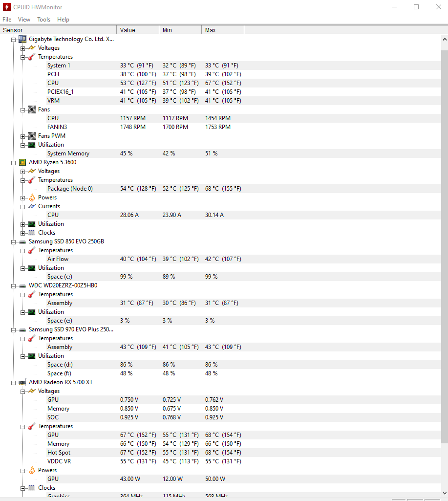Click the AMD Ryzen 5 3600 processor icon
This screenshot has height=501, width=448.
[22, 162]
